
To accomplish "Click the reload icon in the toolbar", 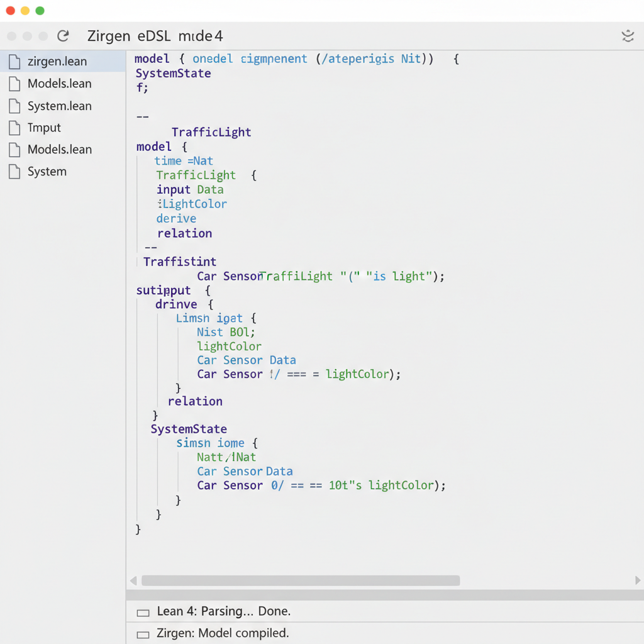I will (x=62, y=36).
